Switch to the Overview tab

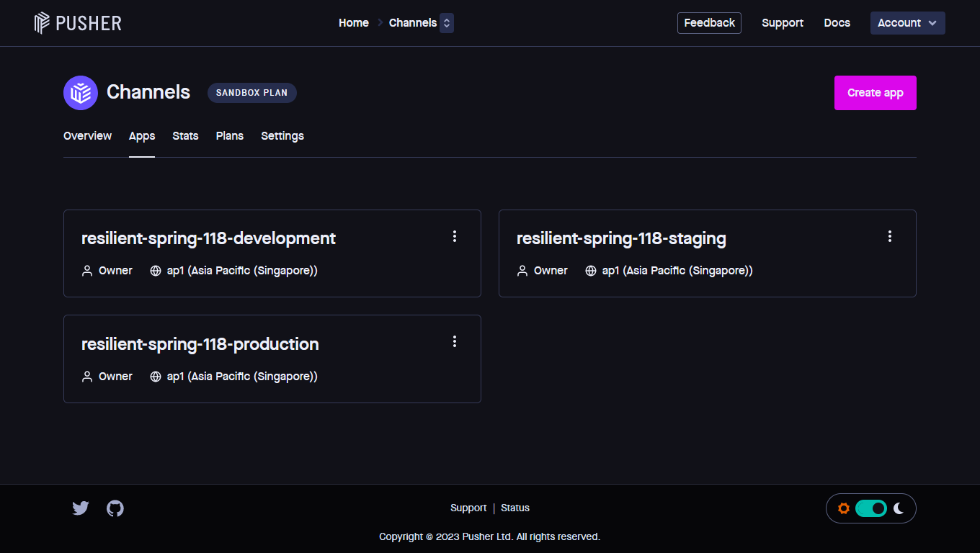(87, 136)
